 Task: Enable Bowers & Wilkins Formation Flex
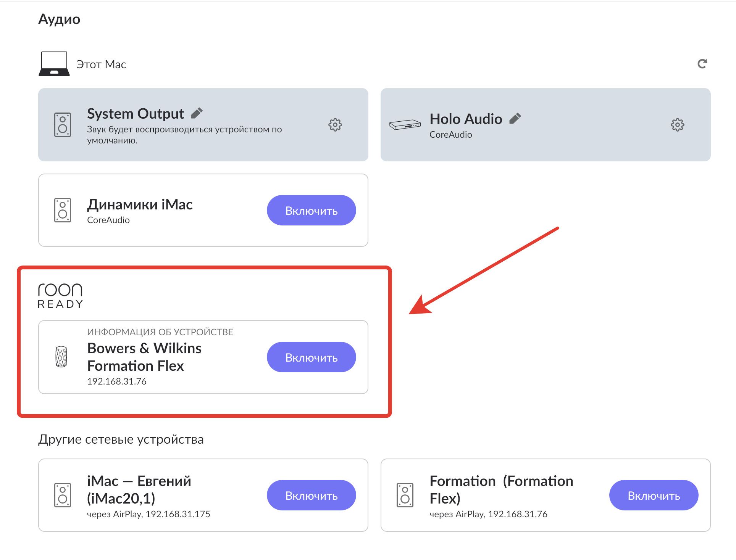tap(311, 357)
